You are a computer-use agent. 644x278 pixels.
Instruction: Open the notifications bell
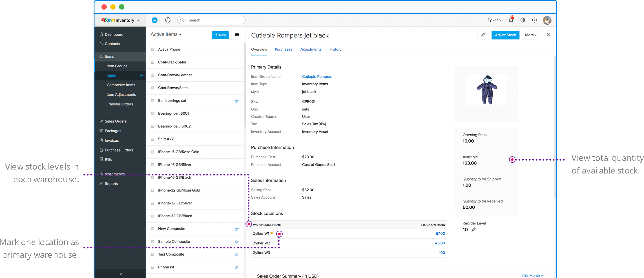point(511,20)
